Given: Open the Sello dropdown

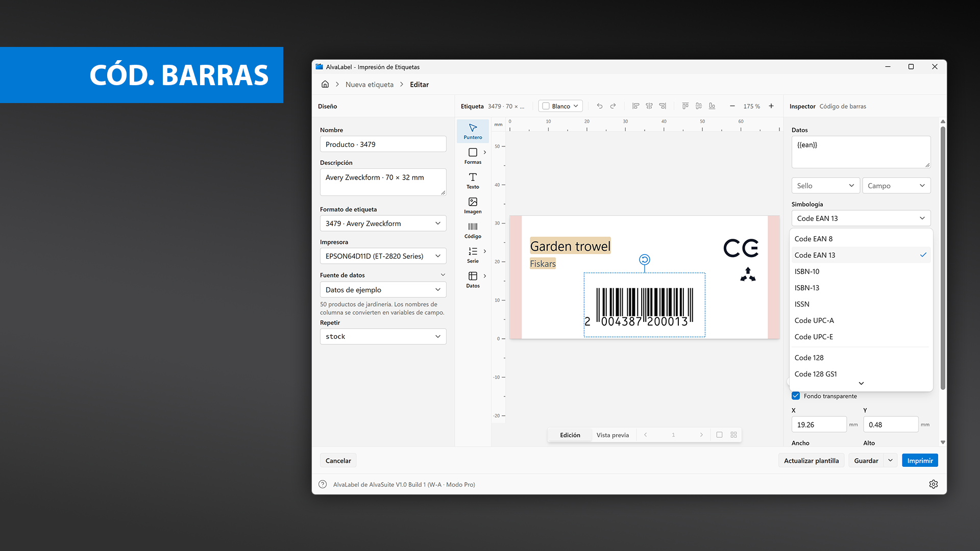Looking at the screenshot, I should (x=825, y=186).
